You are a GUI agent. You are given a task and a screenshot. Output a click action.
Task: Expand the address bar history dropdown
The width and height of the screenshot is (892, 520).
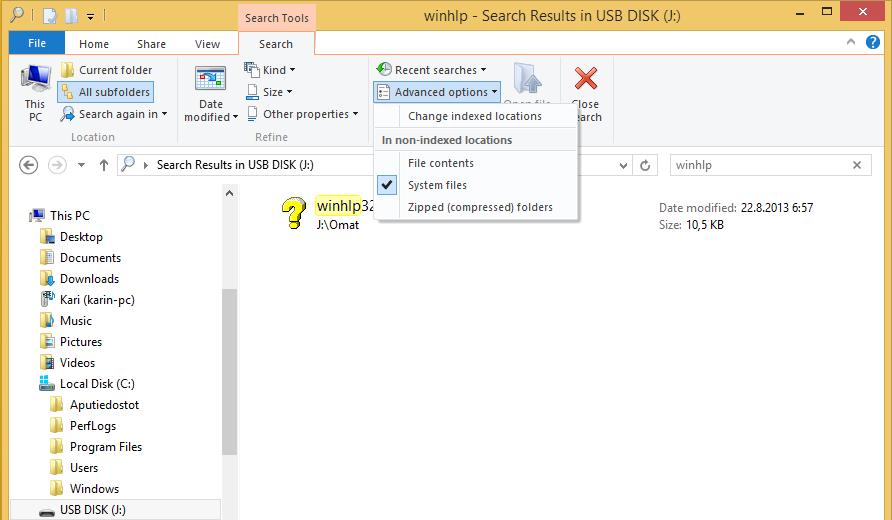coord(623,166)
